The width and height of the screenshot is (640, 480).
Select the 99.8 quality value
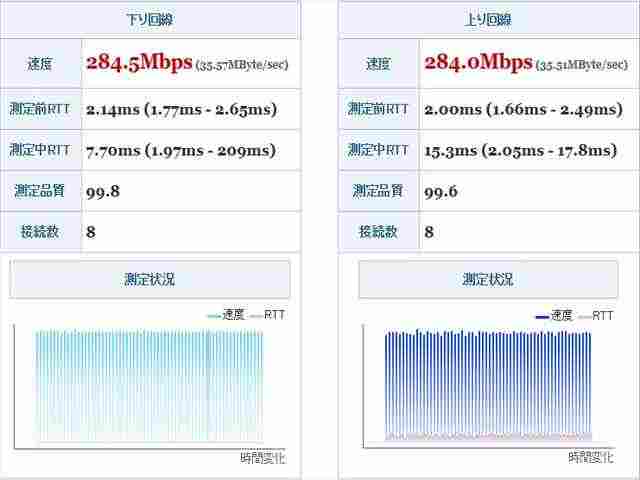[103, 191]
